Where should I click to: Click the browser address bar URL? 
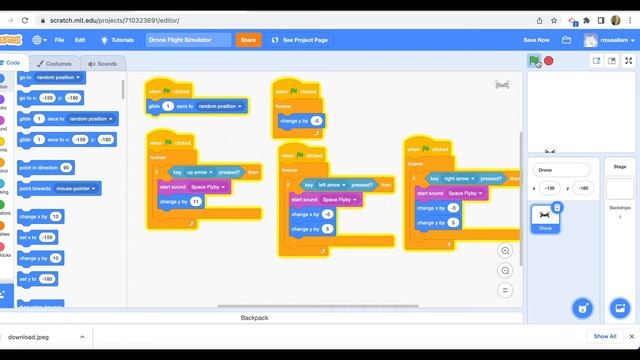(x=115, y=20)
